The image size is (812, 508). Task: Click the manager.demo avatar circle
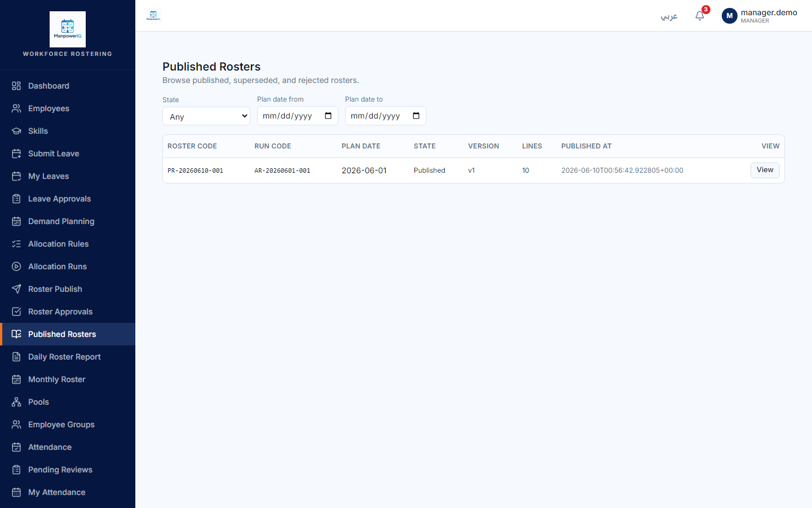730,16
